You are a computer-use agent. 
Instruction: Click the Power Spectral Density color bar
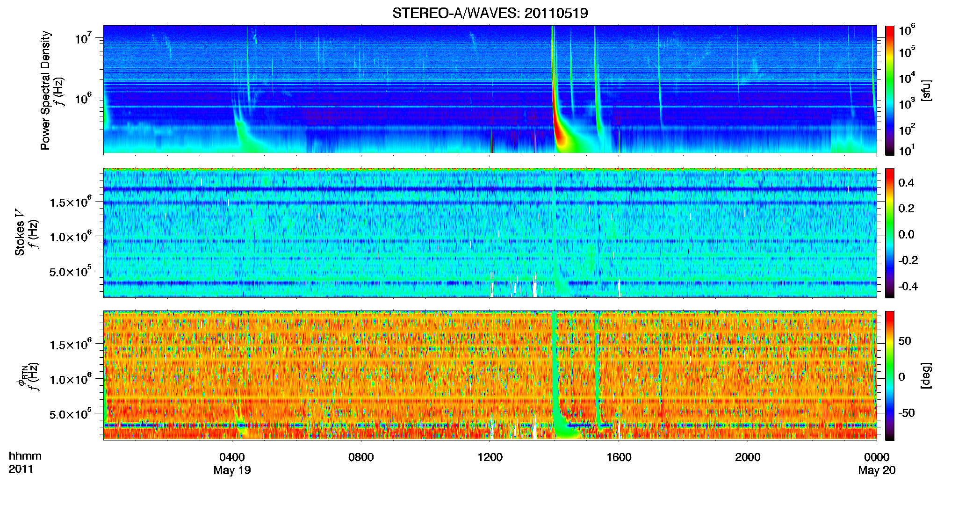(890, 90)
